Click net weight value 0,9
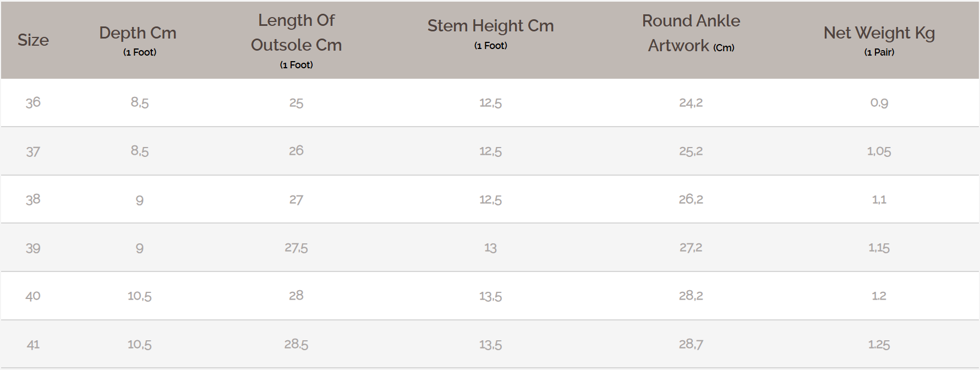 click(x=879, y=102)
